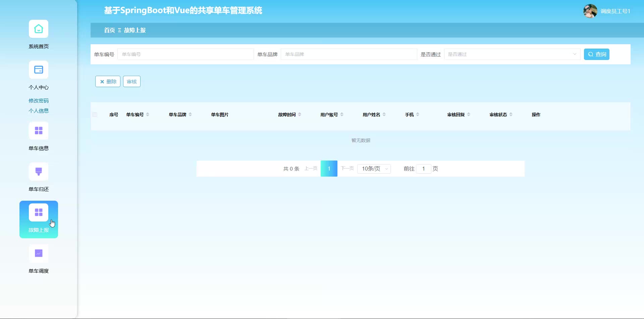Sort by 审核状态 column arrows
The height and width of the screenshot is (319, 644).
511,115
